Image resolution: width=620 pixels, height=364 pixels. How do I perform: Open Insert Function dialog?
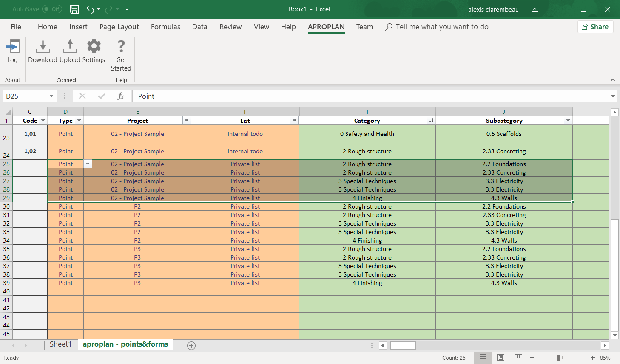(x=121, y=96)
